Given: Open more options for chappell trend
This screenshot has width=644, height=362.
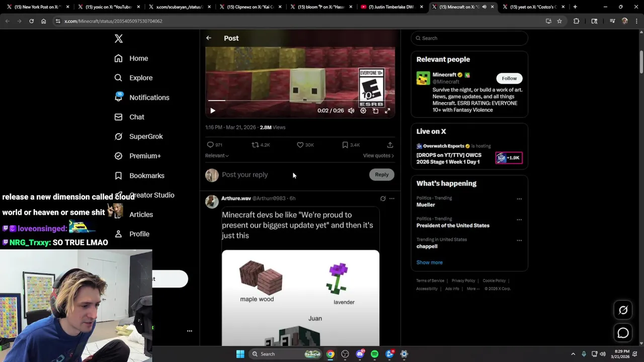Looking at the screenshot, I should [x=519, y=240].
